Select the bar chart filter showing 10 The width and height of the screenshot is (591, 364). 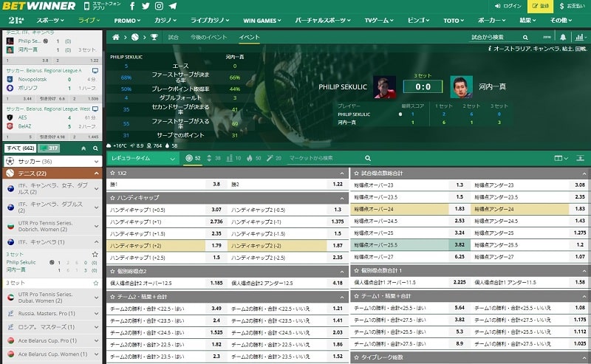[233, 158]
